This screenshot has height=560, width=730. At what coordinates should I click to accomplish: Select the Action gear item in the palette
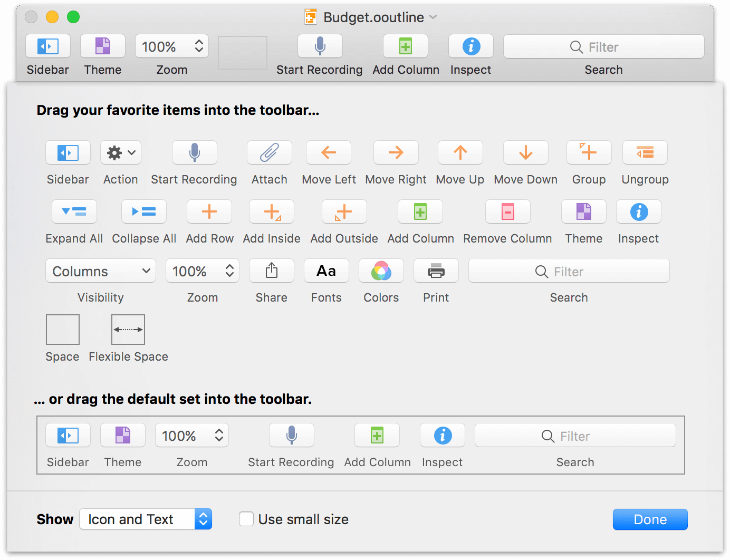coord(121,153)
